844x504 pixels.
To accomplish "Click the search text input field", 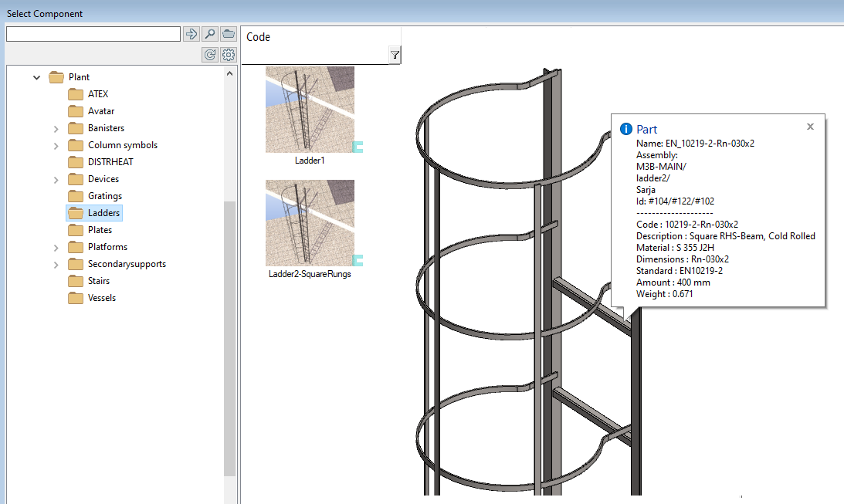I will click(x=93, y=34).
